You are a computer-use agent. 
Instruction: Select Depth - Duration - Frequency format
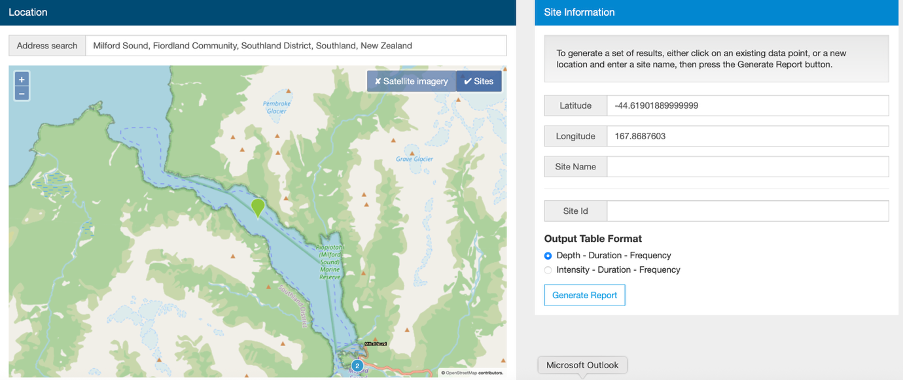coord(548,255)
